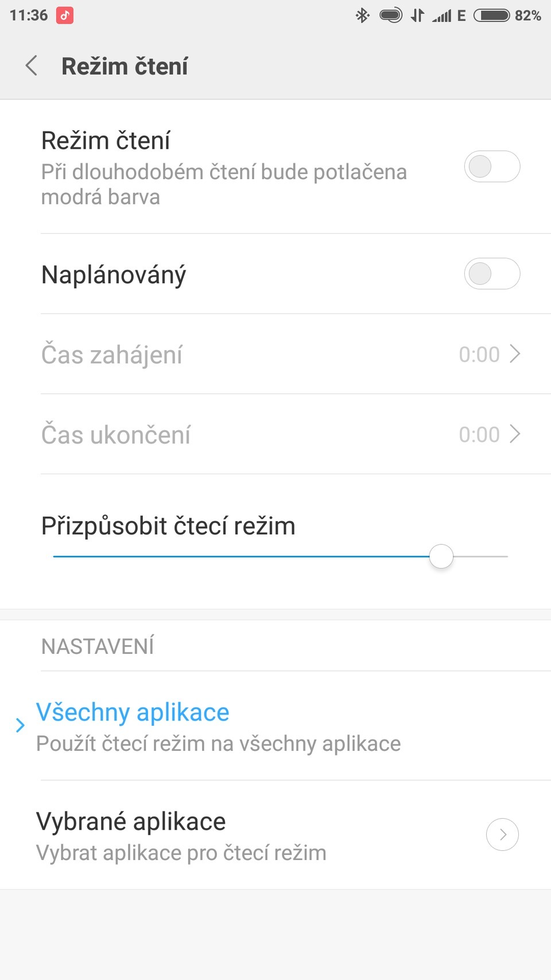Open Čas ukončení time chevron
The height and width of the screenshot is (980, 551).
pos(515,435)
